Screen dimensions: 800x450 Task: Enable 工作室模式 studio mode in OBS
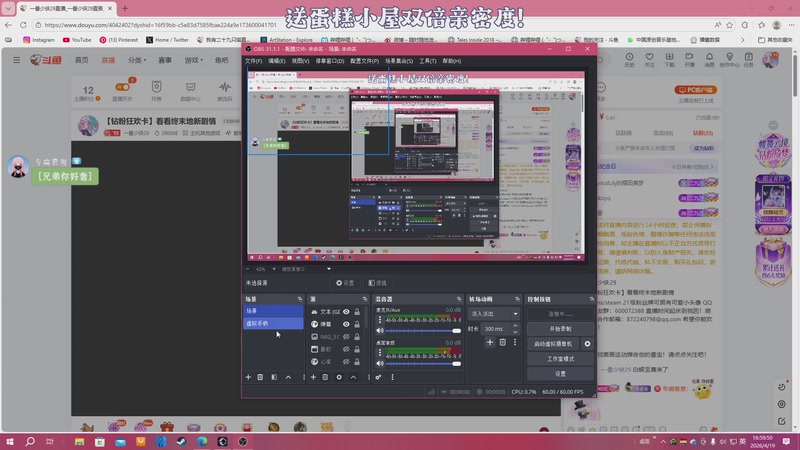560,359
